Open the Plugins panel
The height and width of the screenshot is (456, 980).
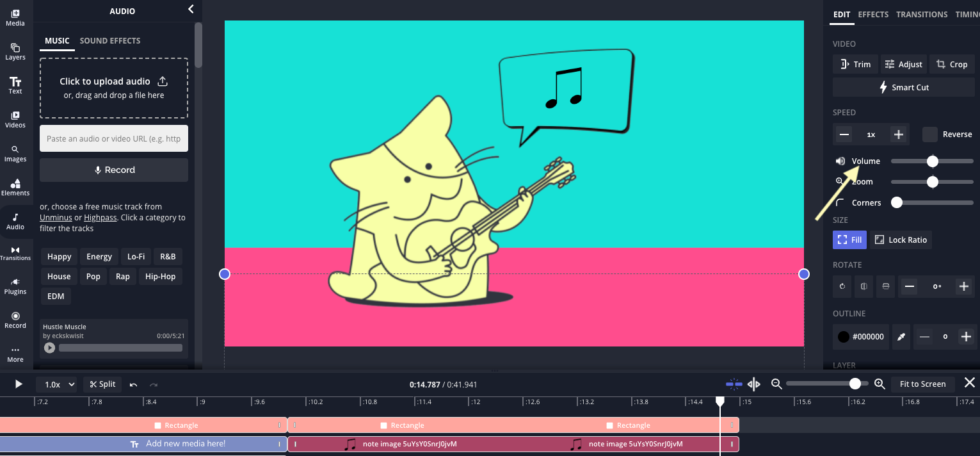(x=15, y=285)
